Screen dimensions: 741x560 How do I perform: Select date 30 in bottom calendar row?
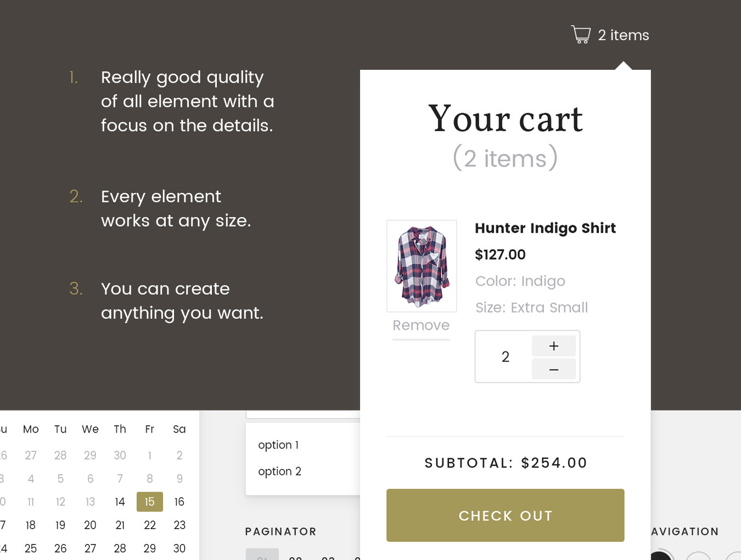pyautogui.click(x=179, y=548)
